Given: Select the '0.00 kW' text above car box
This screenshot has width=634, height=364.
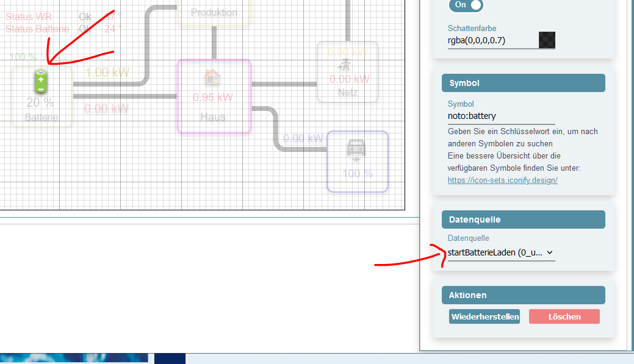Looking at the screenshot, I should tap(303, 138).
